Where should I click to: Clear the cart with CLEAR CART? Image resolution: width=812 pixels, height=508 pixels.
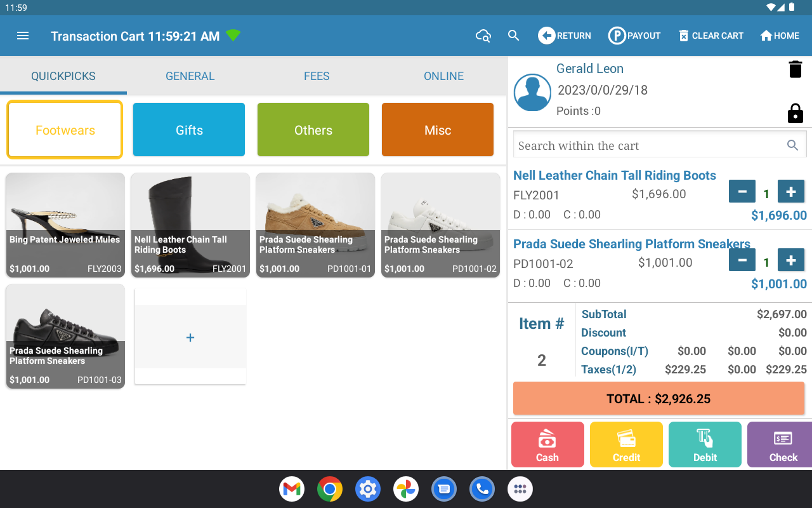[710, 36]
